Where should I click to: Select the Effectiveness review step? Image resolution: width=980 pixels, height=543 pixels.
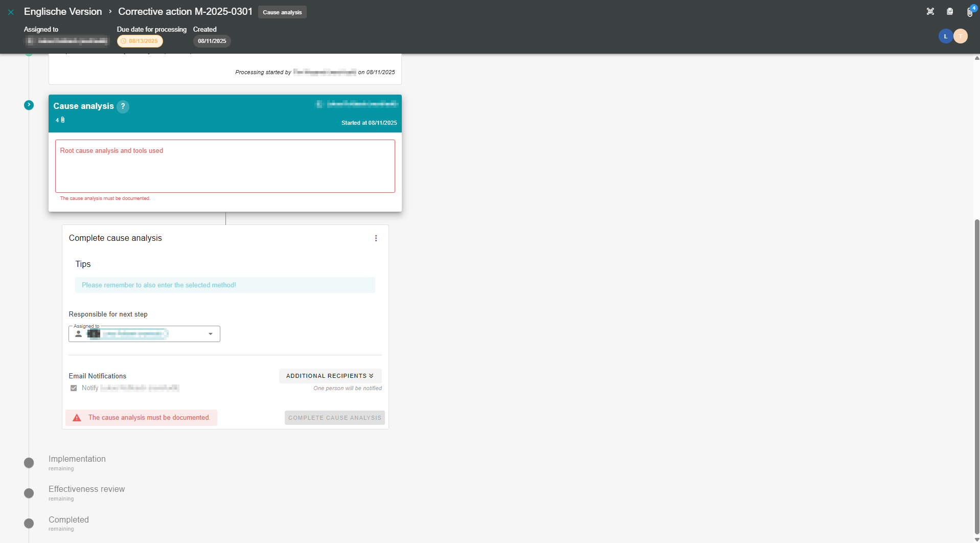[x=86, y=489]
